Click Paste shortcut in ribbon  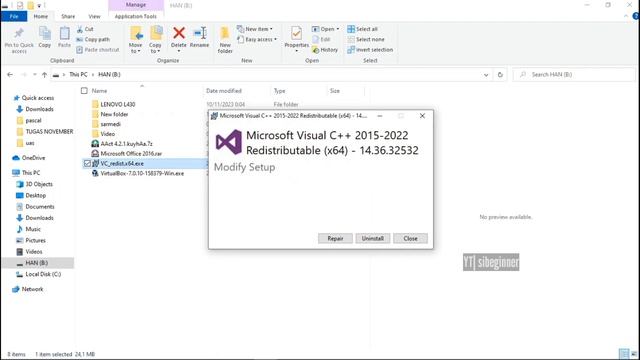(x=98, y=49)
